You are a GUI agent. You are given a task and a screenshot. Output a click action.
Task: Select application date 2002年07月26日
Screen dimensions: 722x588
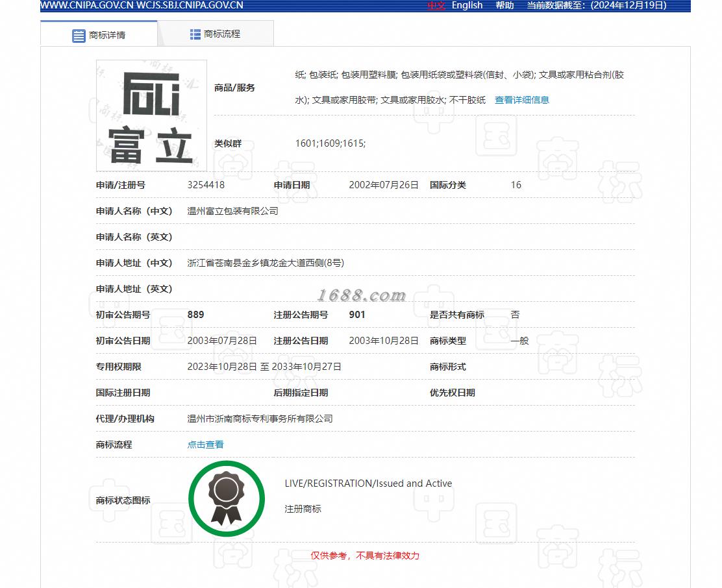pyautogui.click(x=384, y=185)
